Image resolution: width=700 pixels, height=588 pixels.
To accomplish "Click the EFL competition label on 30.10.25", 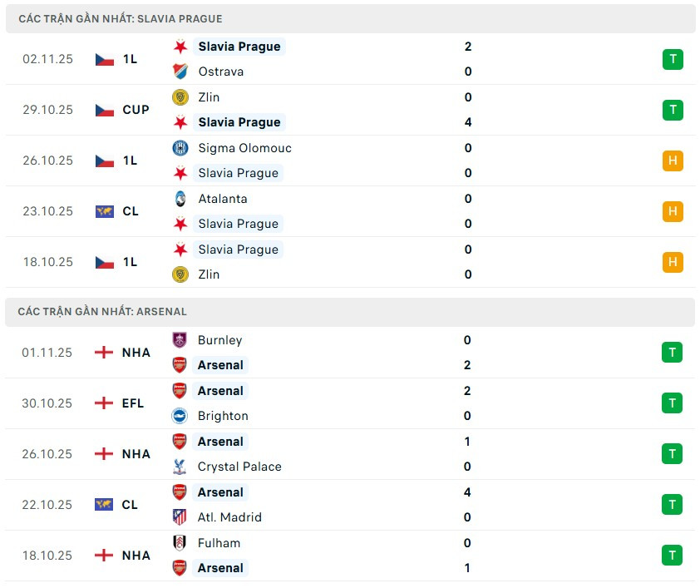I will click(132, 403).
